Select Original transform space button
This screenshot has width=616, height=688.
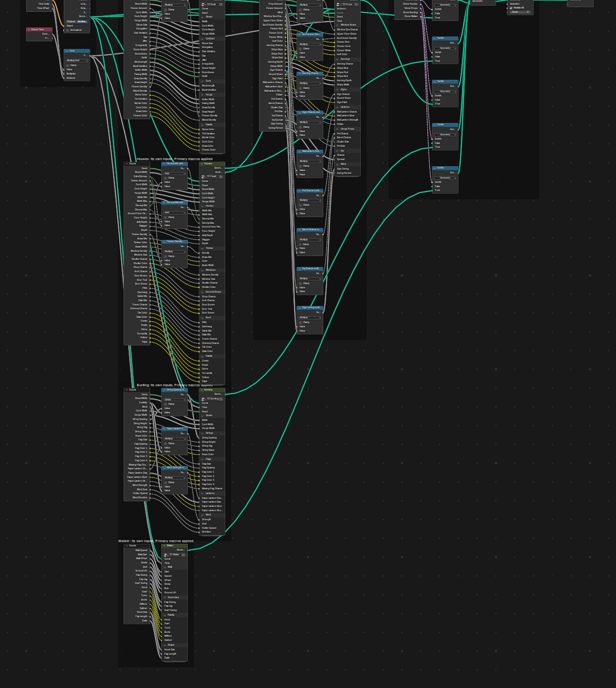[x=71, y=21]
